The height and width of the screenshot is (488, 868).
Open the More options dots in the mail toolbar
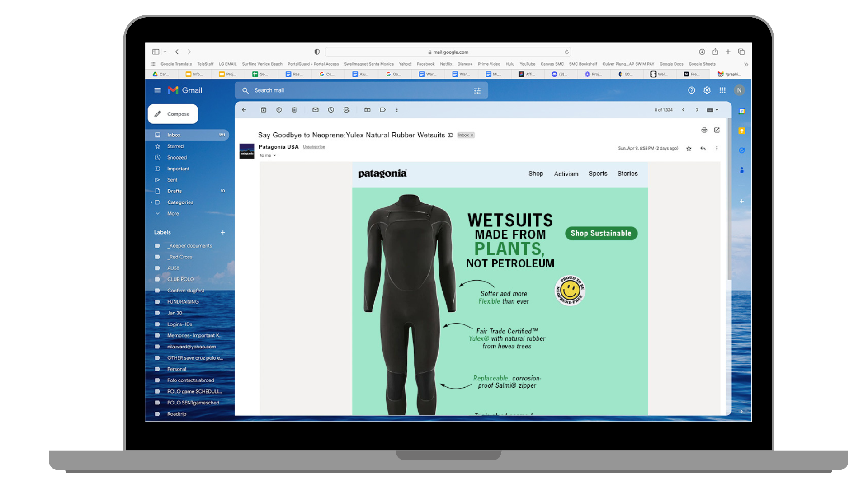pyautogui.click(x=397, y=110)
